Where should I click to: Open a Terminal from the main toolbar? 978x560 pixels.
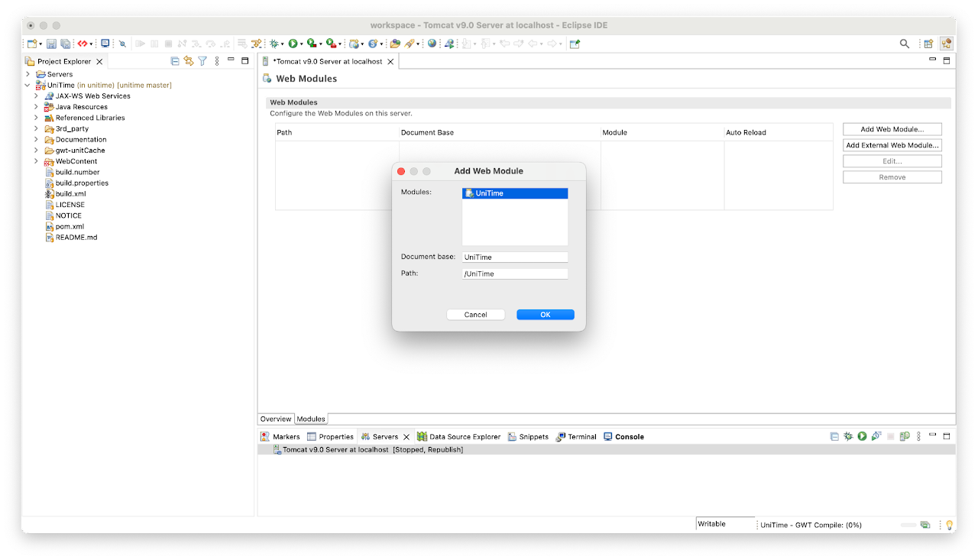105,44
